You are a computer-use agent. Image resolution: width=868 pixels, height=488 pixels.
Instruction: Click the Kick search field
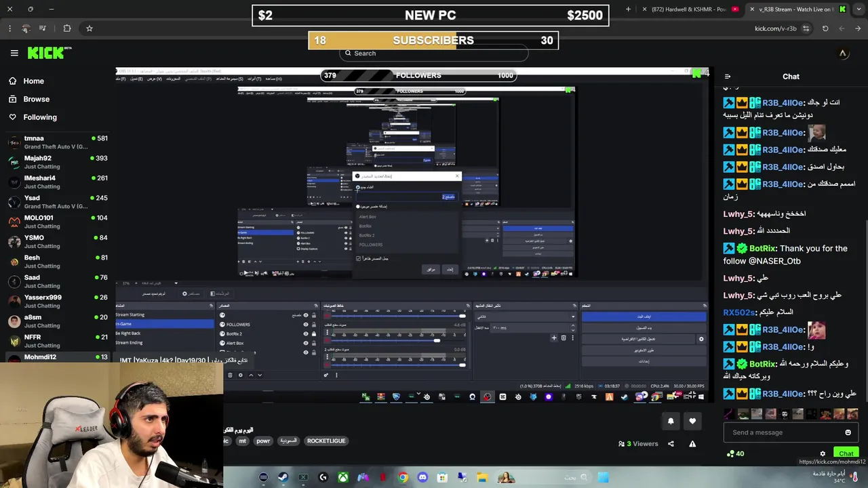click(433, 53)
